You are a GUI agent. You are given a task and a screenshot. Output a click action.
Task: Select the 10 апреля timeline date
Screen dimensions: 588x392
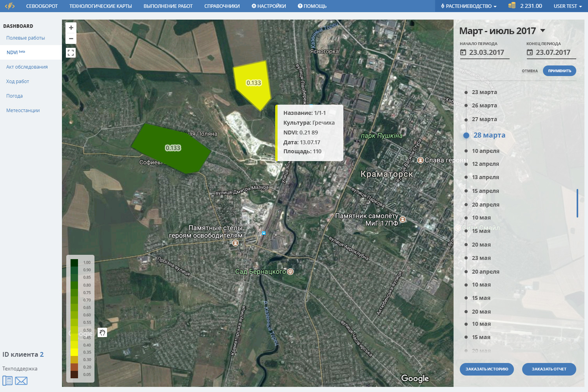point(486,151)
